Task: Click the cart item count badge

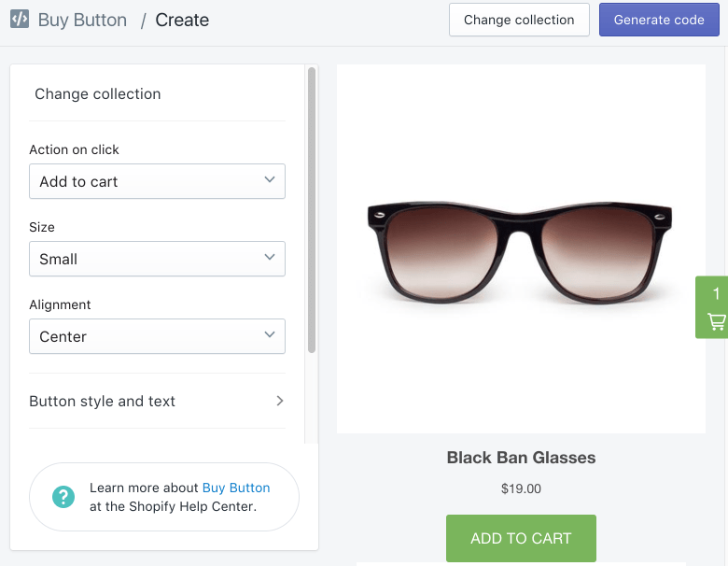Action: 717,293
